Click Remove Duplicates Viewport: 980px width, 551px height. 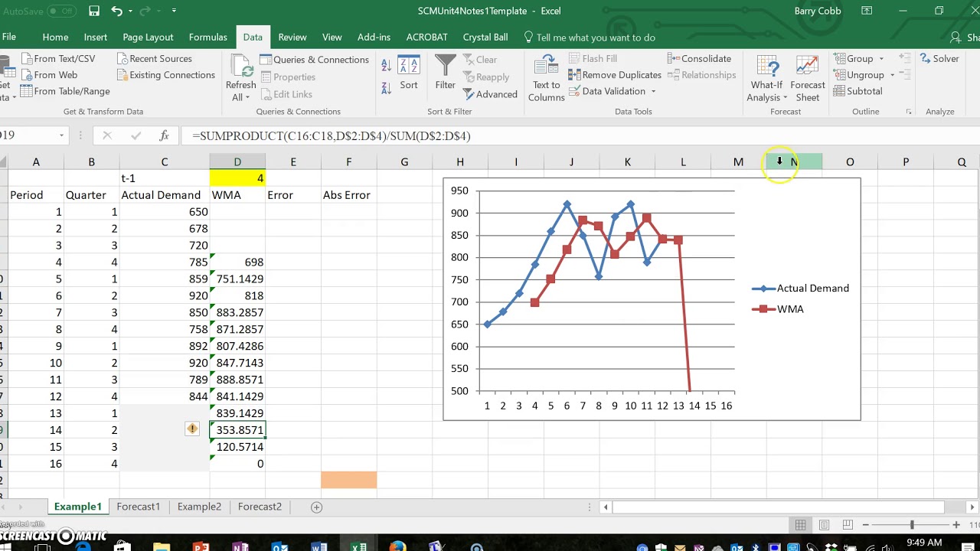[615, 74]
